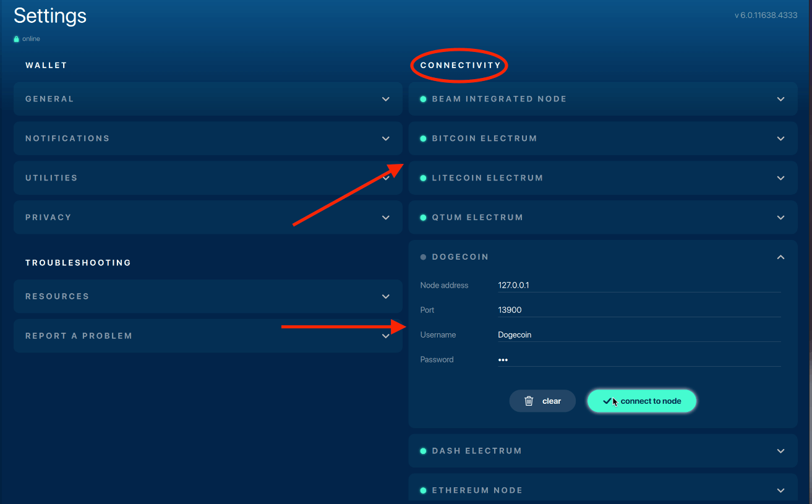Select the Troubleshooting section header
Image resolution: width=812 pixels, height=504 pixels.
click(78, 262)
